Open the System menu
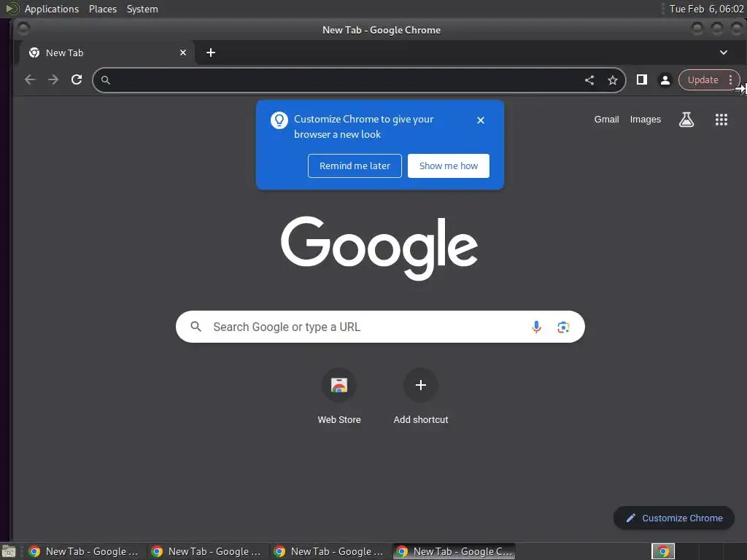Screen dimensions: 747x560 (142, 9)
